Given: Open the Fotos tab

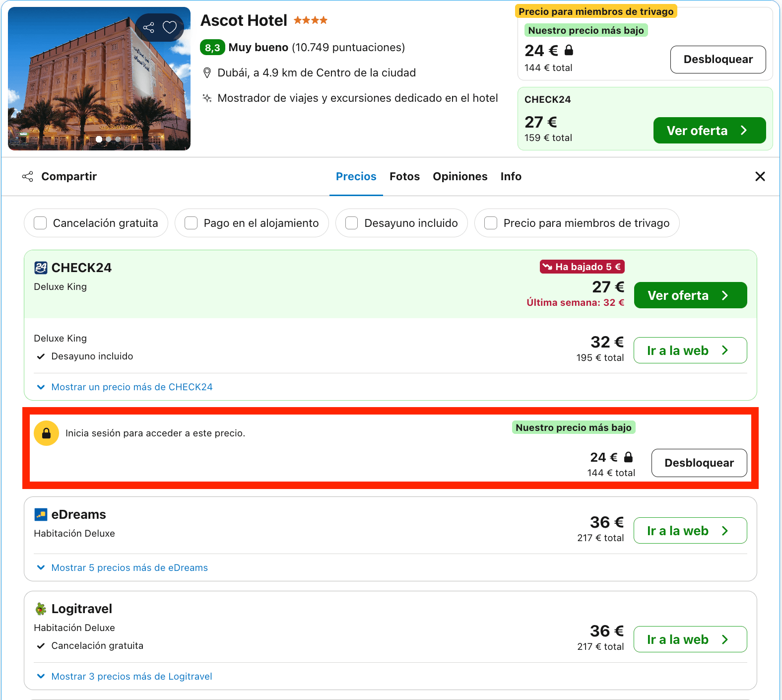Looking at the screenshot, I should [x=404, y=176].
